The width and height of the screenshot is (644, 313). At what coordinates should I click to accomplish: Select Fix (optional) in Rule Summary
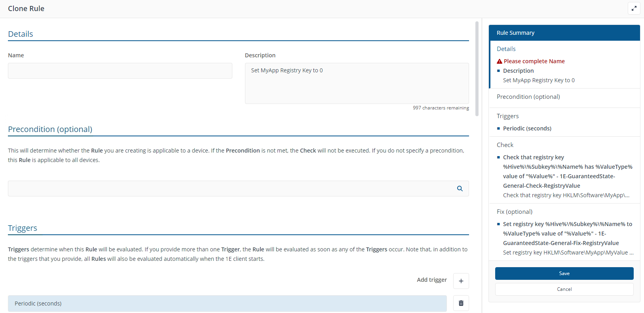[514, 212]
